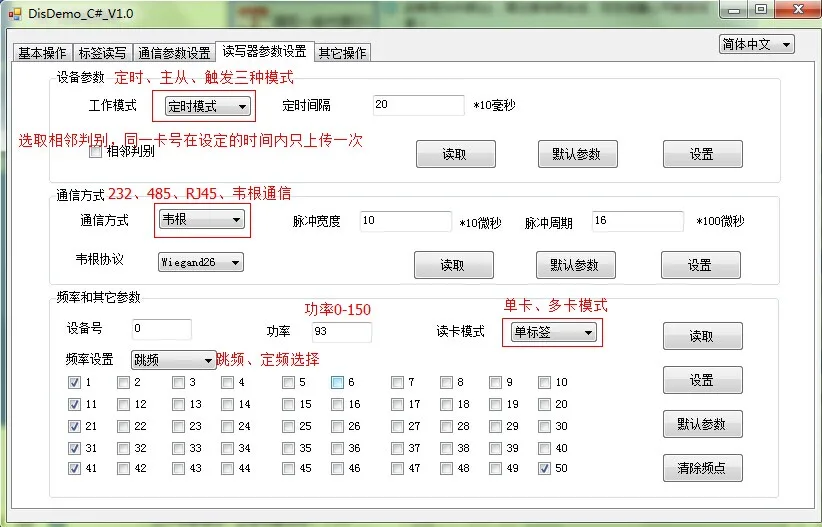This screenshot has height=527, width=822.
Task: Switch to the 基本操作 tab
Action: click(42, 53)
